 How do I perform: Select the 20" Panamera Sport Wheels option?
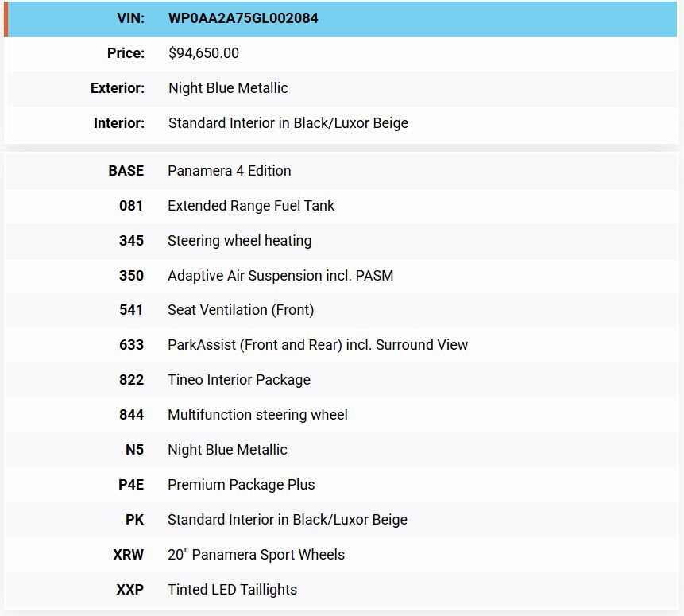click(x=256, y=555)
